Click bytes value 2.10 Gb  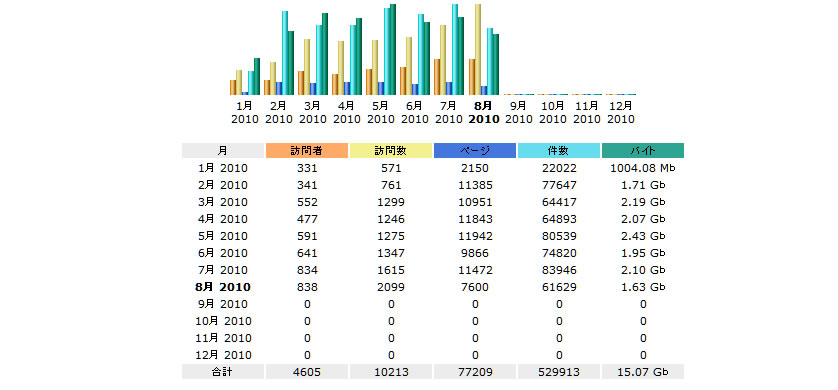643,270
